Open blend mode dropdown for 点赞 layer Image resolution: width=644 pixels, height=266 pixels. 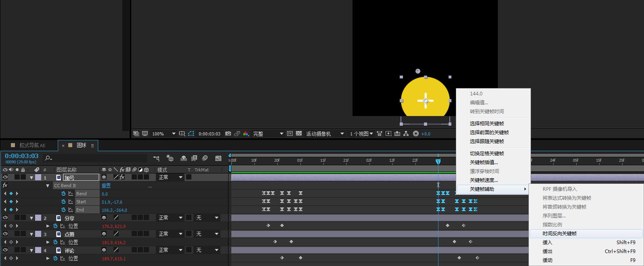pos(170,234)
